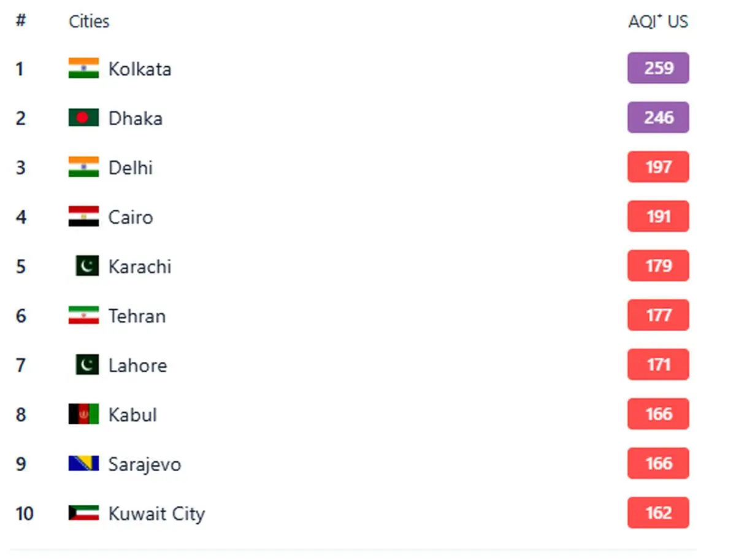Open the Dhaka city link
Screen dimensions: 736x560
point(136,118)
